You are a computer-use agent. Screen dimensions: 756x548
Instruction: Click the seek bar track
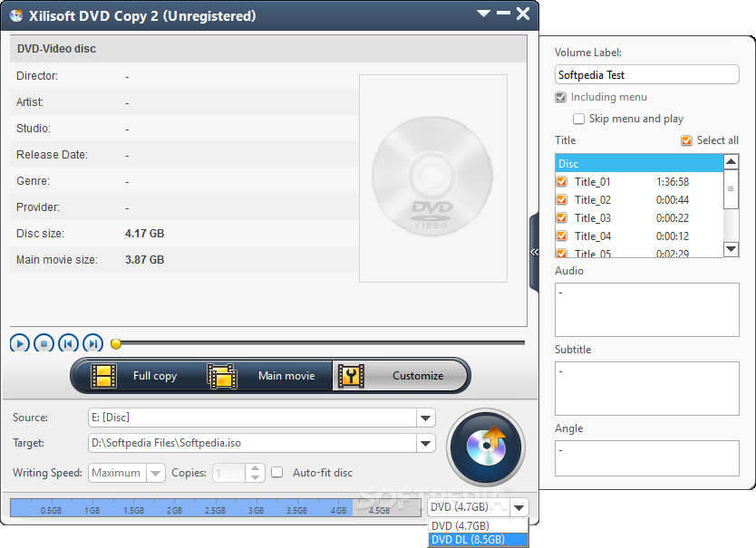(322, 343)
